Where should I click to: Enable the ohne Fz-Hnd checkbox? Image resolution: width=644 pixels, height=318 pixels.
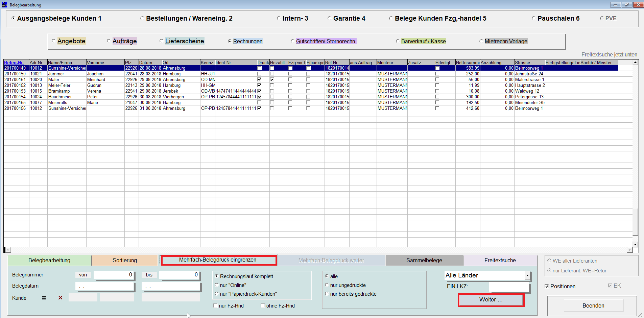(263, 305)
